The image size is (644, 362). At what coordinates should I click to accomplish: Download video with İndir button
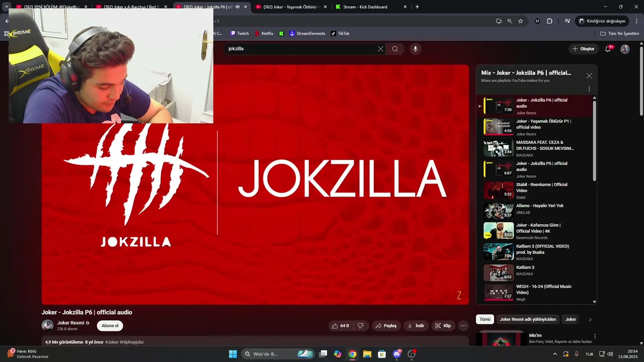[x=416, y=326]
